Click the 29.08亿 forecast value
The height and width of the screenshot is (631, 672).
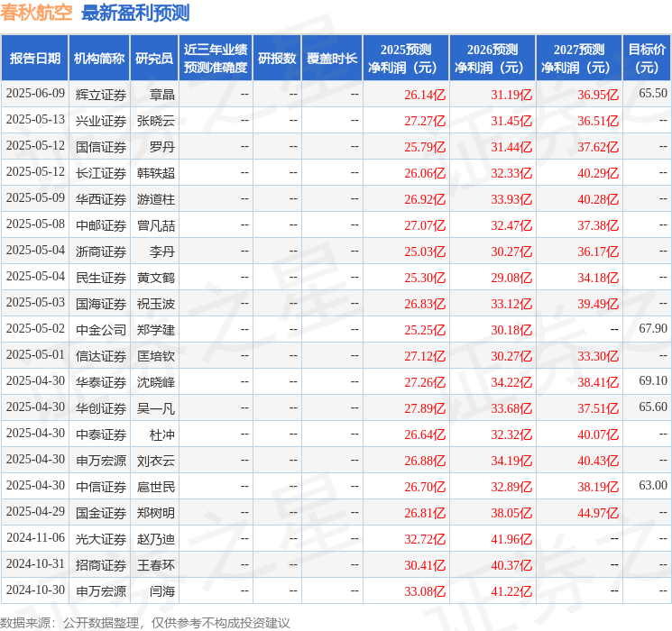pos(511,278)
